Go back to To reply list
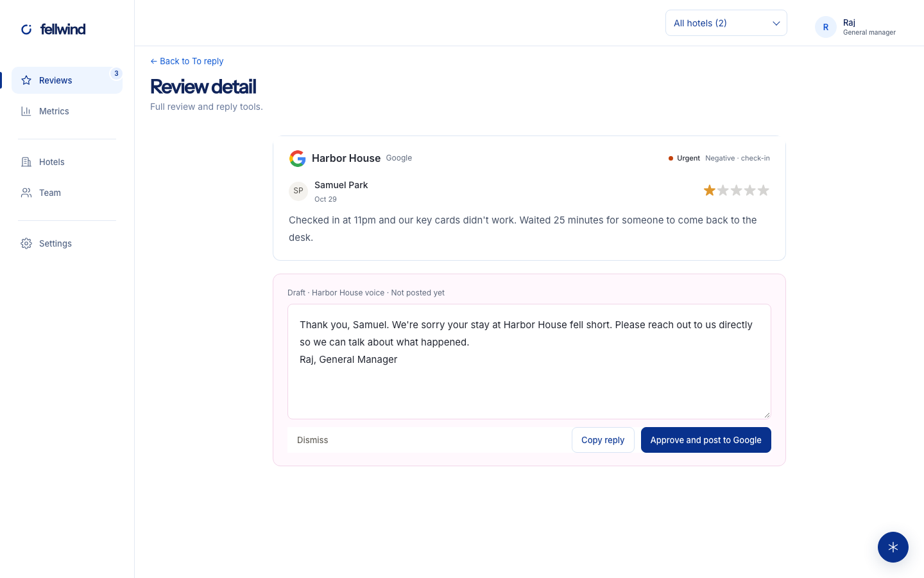The image size is (924, 578). click(187, 61)
